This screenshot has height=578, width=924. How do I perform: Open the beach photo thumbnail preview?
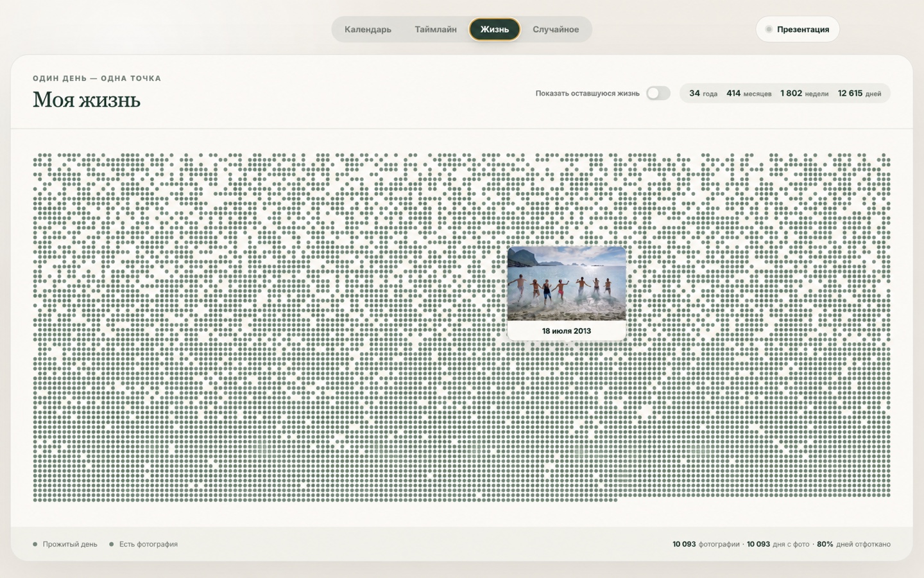click(x=567, y=283)
